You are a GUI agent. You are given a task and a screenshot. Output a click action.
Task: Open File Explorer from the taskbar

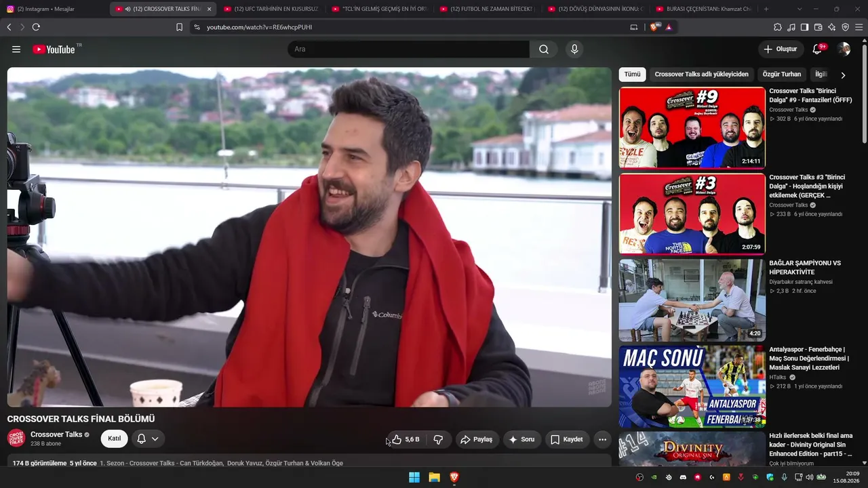[434, 477]
